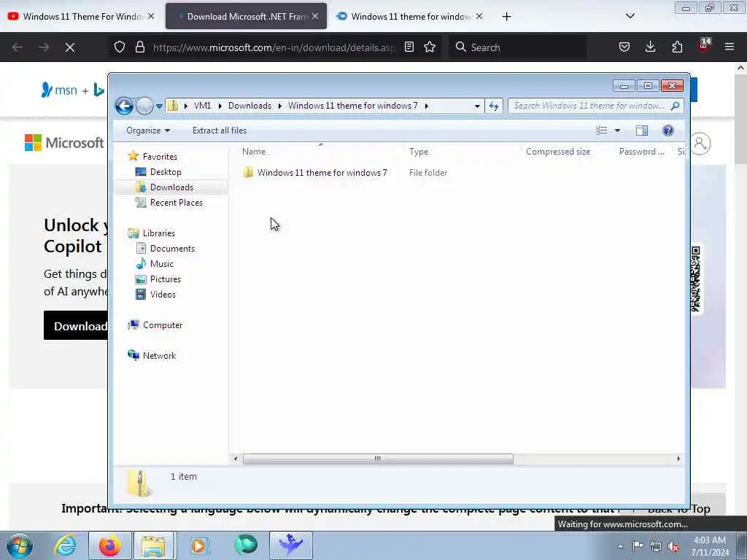Click horizontal scrollbar right arrow
747x560 pixels.
(x=678, y=459)
